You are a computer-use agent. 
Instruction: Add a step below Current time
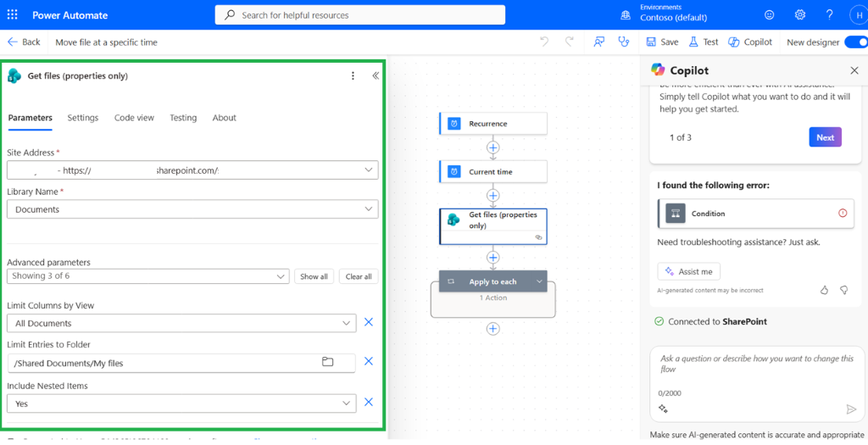[x=492, y=196]
